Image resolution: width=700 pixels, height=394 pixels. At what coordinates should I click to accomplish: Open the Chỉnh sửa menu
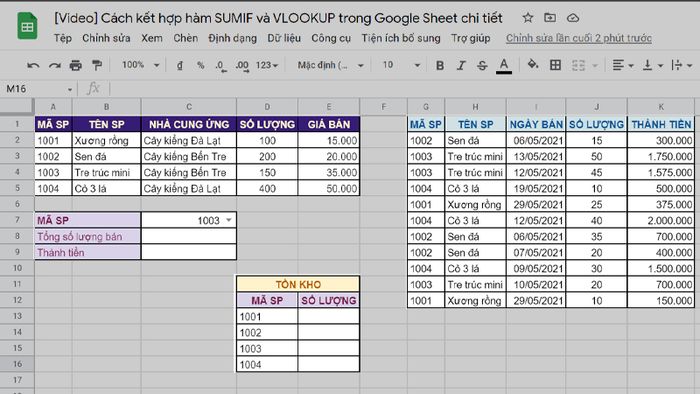[106, 38]
